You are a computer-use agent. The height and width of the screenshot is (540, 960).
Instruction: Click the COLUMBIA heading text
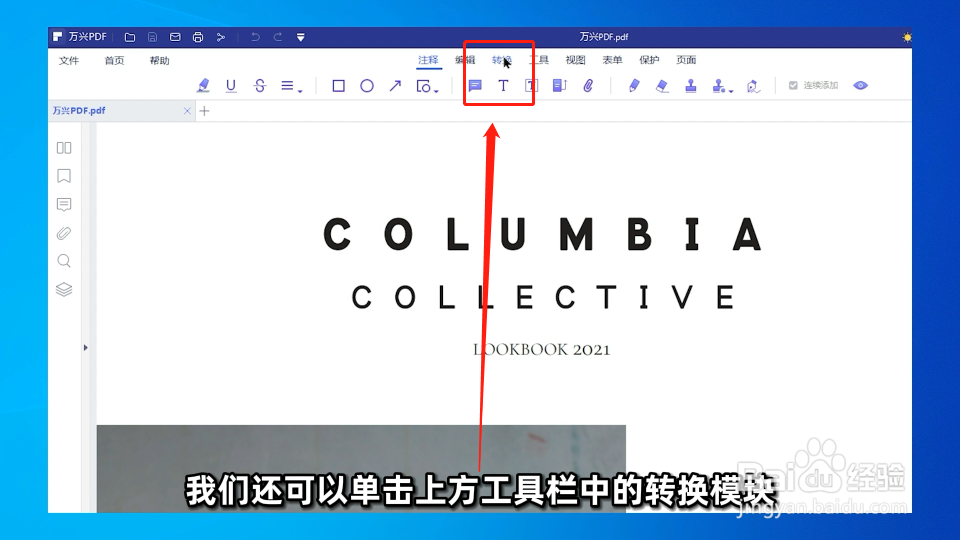click(x=542, y=234)
